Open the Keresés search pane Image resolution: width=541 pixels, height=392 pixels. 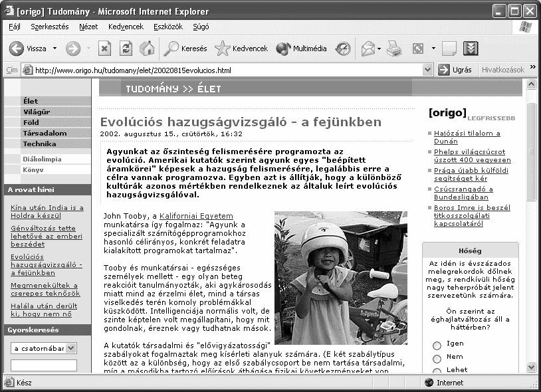click(x=185, y=49)
